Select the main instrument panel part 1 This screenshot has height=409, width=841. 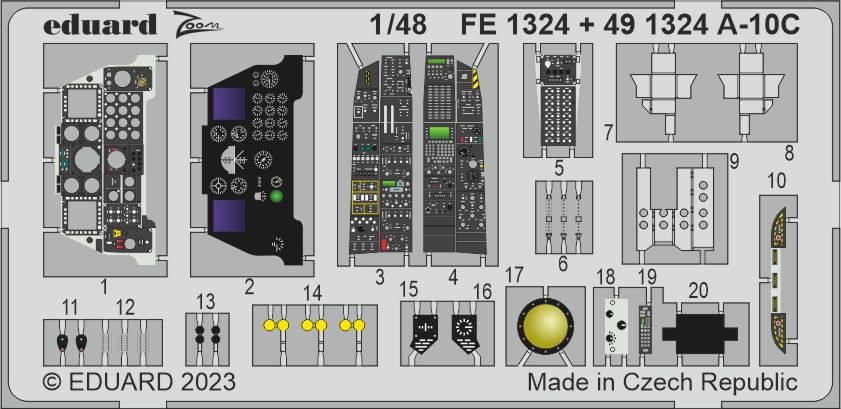105,160
